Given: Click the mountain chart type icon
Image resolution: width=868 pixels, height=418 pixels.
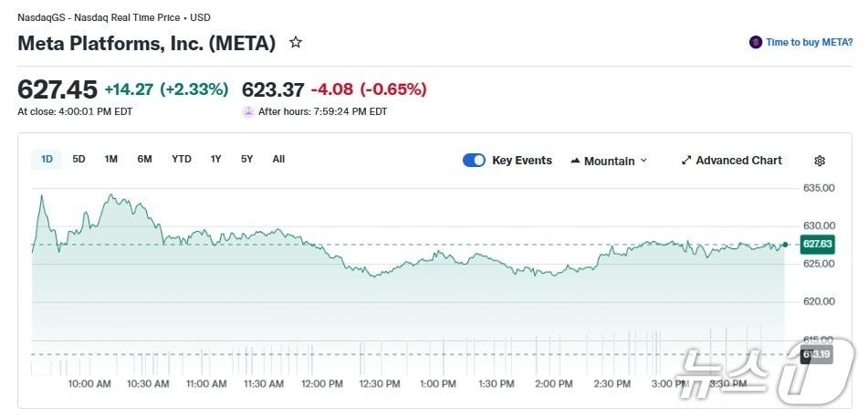Looking at the screenshot, I should pos(575,161).
